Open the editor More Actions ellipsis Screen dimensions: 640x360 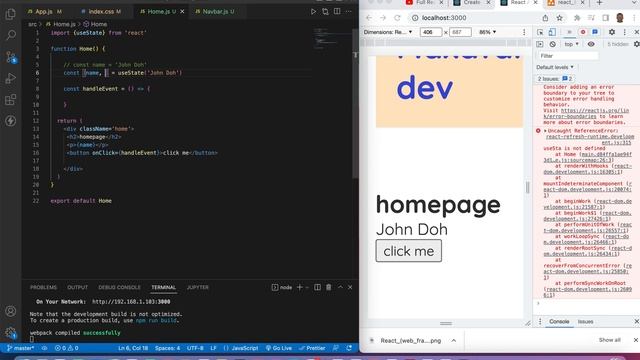point(349,11)
